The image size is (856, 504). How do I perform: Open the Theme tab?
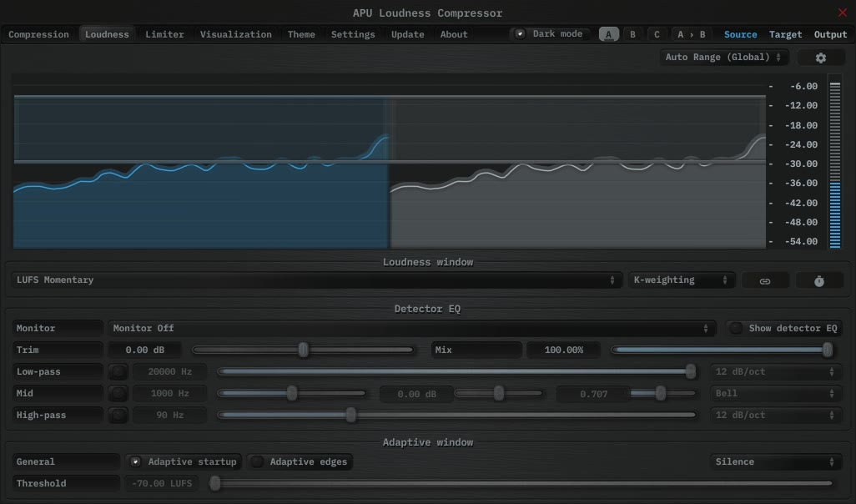point(301,34)
